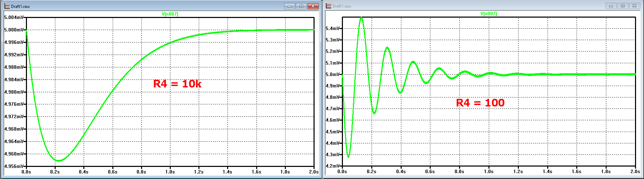
Task: Minimize the inactive Draft1.raw plot window
Action: click(611, 6)
